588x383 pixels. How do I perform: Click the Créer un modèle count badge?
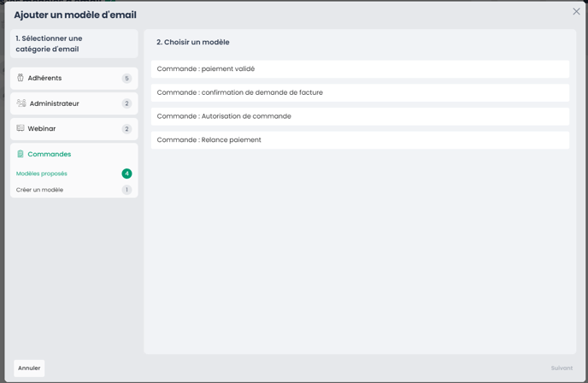(x=126, y=190)
